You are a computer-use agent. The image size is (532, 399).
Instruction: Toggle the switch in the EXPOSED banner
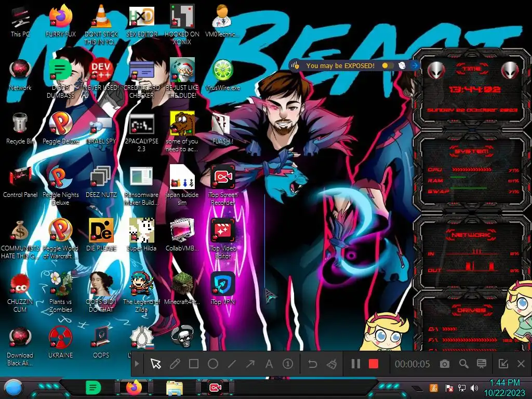388,65
